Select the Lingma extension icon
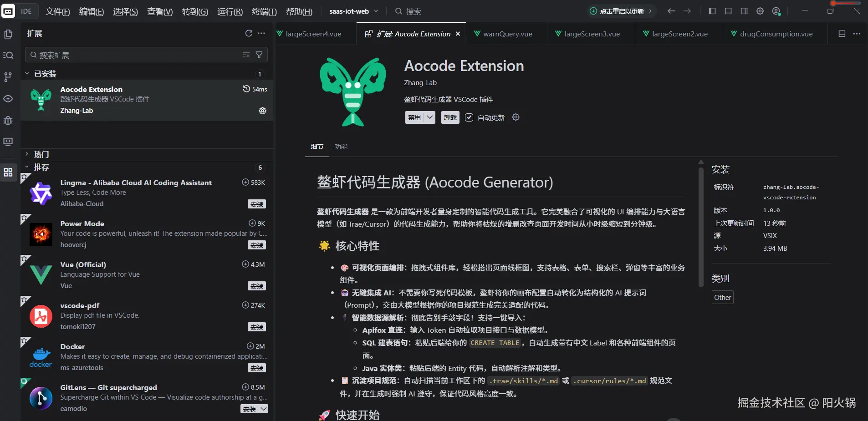868x421 pixels. click(41, 193)
